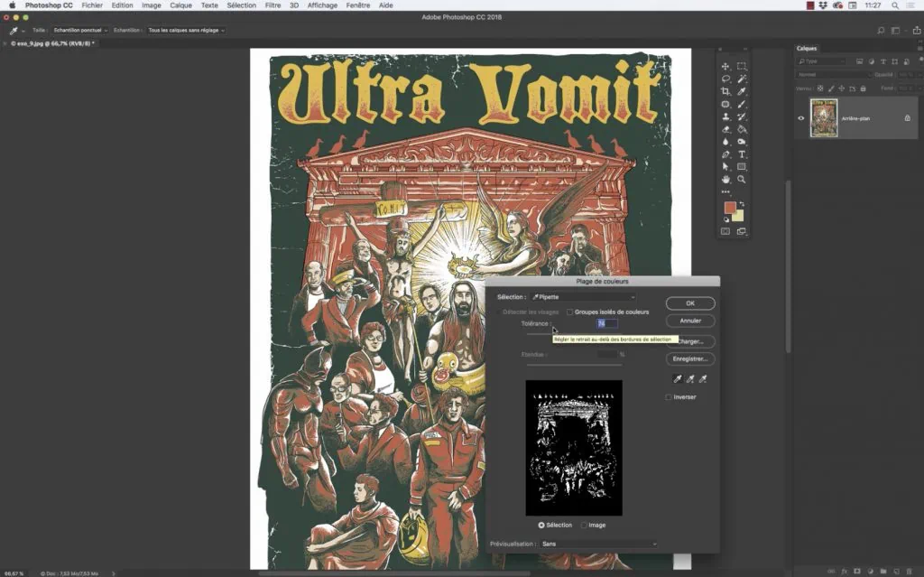Image resolution: width=924 pixels, height=577 pixels.
Task: Select the Crop tool
Action: click(725, 92)
